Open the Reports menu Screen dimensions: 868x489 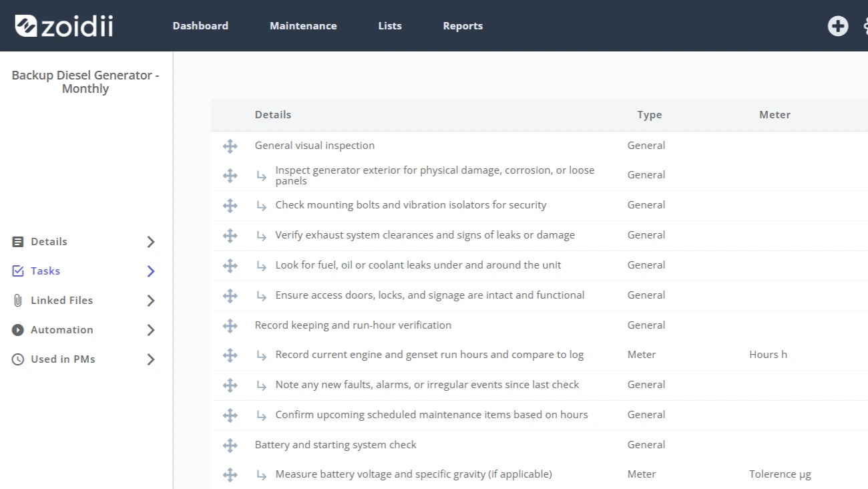(x=463, y=26)
